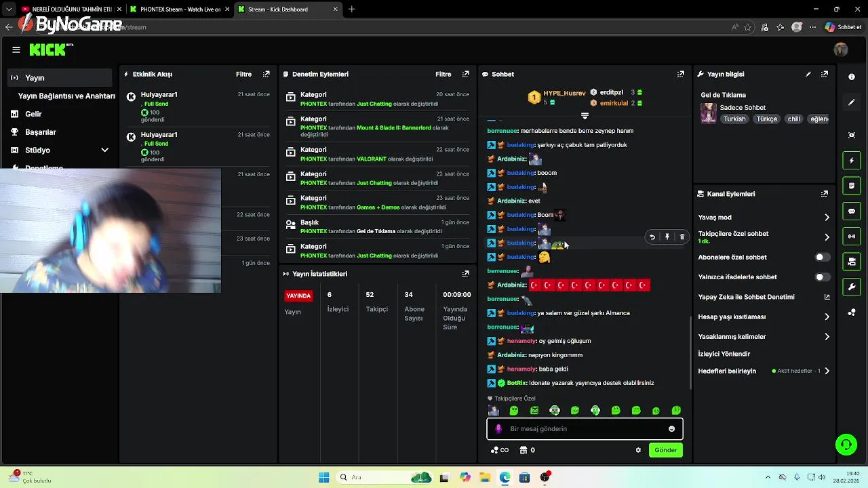Screen dimensions: 868x488
Task: Expand Hedefleri belirleyin goals arrow
Action: (827, 371)
